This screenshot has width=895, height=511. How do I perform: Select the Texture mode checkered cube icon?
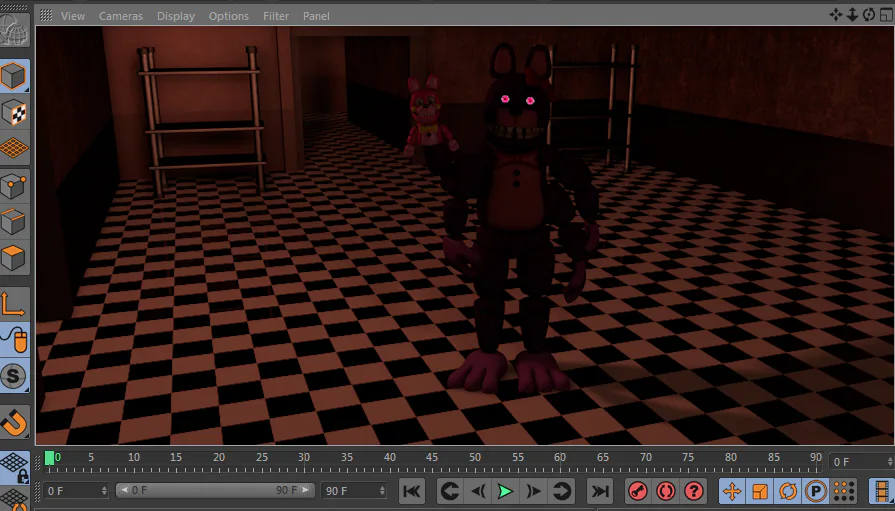pos(14,112)
